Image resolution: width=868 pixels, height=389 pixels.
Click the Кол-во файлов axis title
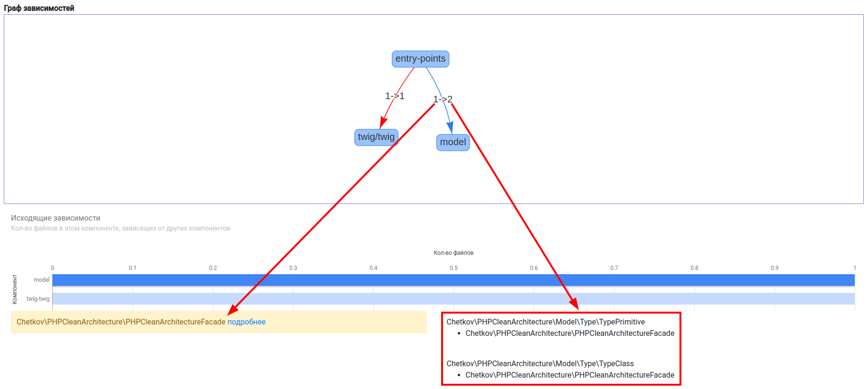[453, 253]
